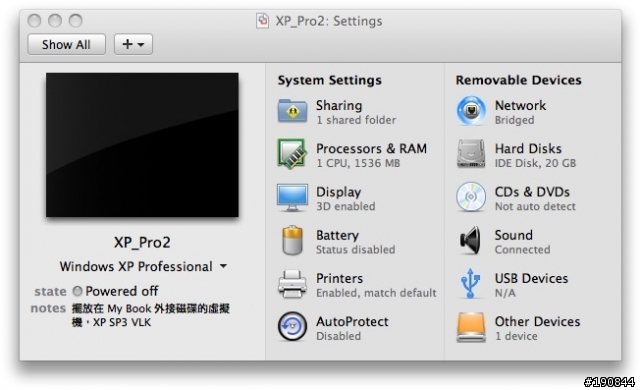Viewport: 640px width, 390px height.
Task: Open the Windows XP Professional OS dropdown
Action: click(x=143, y=266)
